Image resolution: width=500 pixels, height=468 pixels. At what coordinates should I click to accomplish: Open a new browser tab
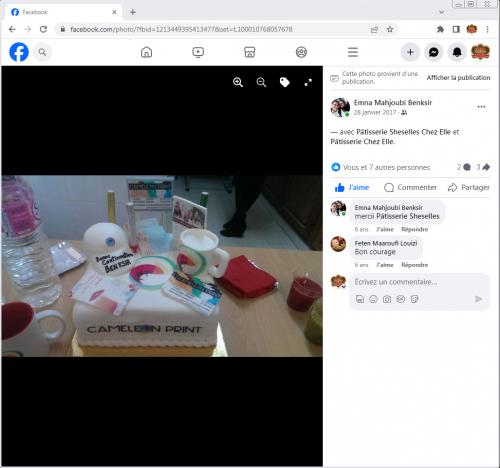(133, 12)
